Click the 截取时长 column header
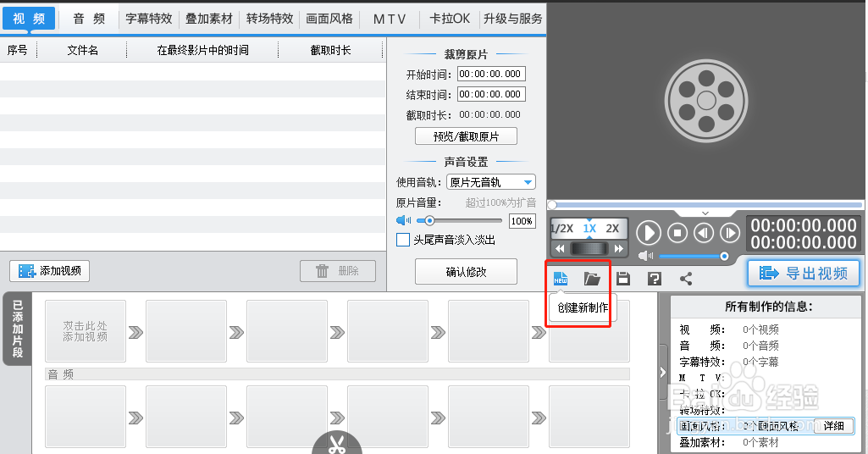868x454 pixels. tap(330, 50)
